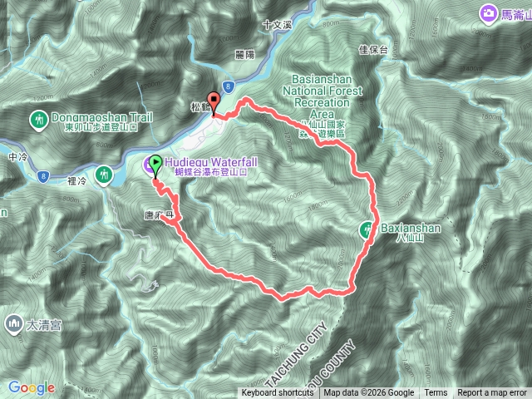Click the Google logo
Screen dimensions: 532x399
(32, 387)
